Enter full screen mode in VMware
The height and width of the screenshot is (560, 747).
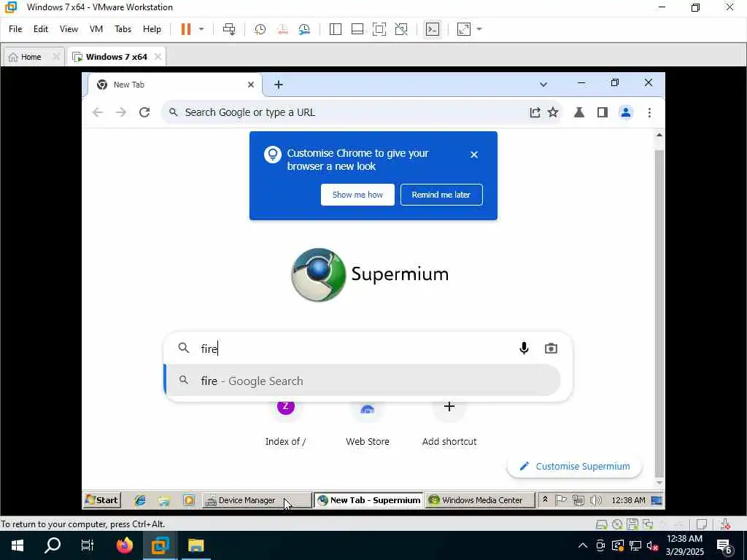click(379, 29)
